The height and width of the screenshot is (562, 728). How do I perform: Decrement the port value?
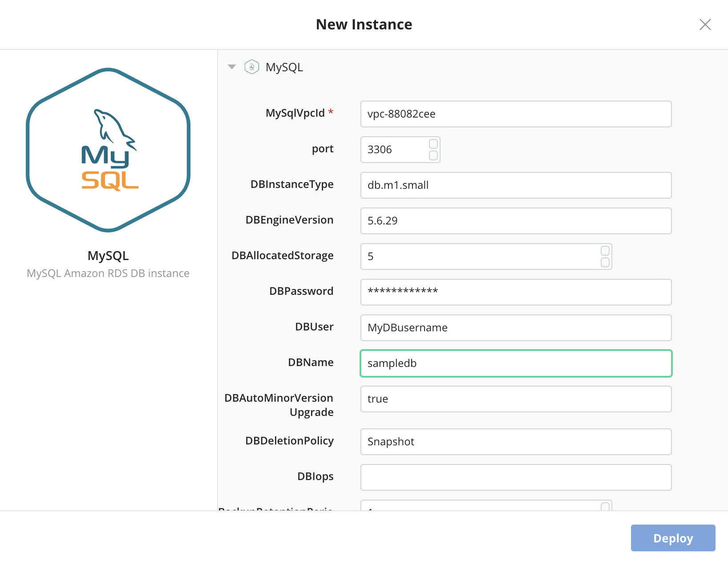point(433,155)
